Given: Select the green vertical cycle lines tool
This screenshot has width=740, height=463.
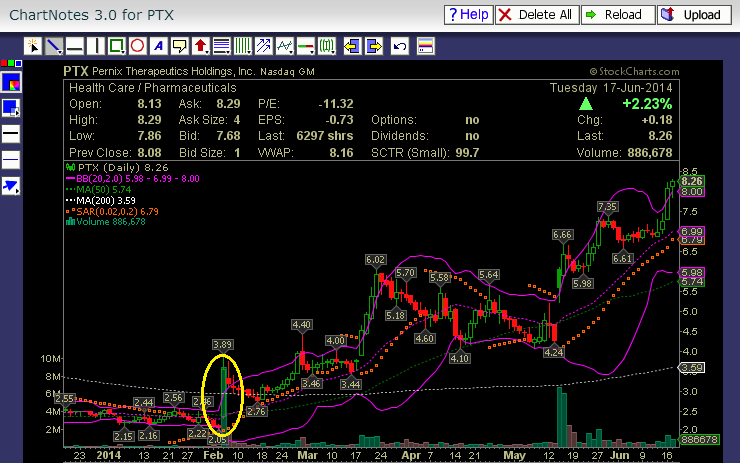Looking at the screenshot, I should click(x=243, y=46).
